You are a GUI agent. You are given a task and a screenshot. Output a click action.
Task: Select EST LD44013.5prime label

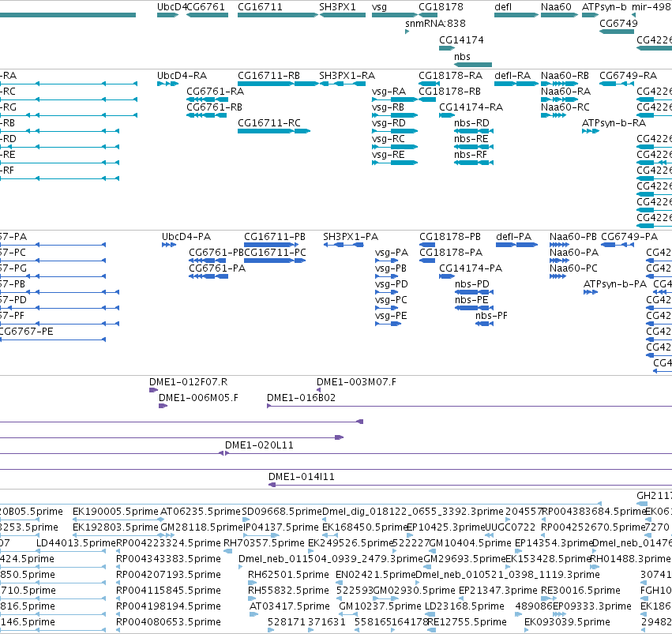(x=77, y=542)
